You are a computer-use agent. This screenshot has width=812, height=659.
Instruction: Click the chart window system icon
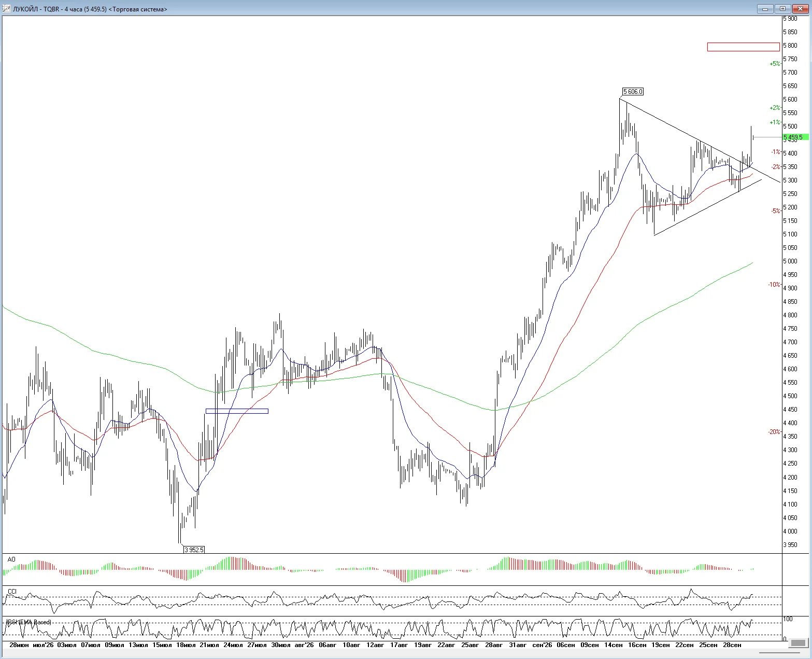[x=6, y=9]
